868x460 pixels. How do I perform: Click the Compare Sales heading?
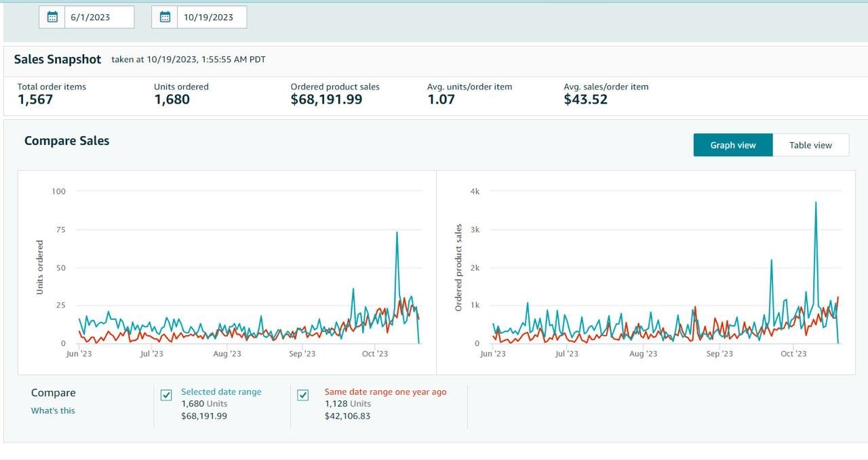point(66,141)
